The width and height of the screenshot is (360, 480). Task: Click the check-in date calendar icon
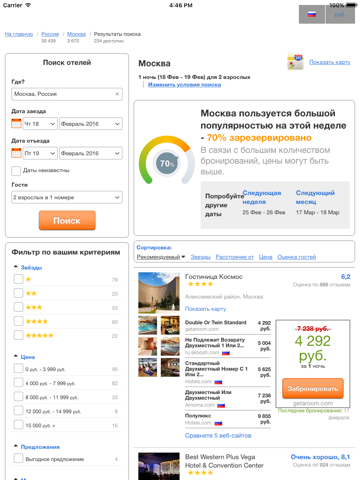(16, 124)
